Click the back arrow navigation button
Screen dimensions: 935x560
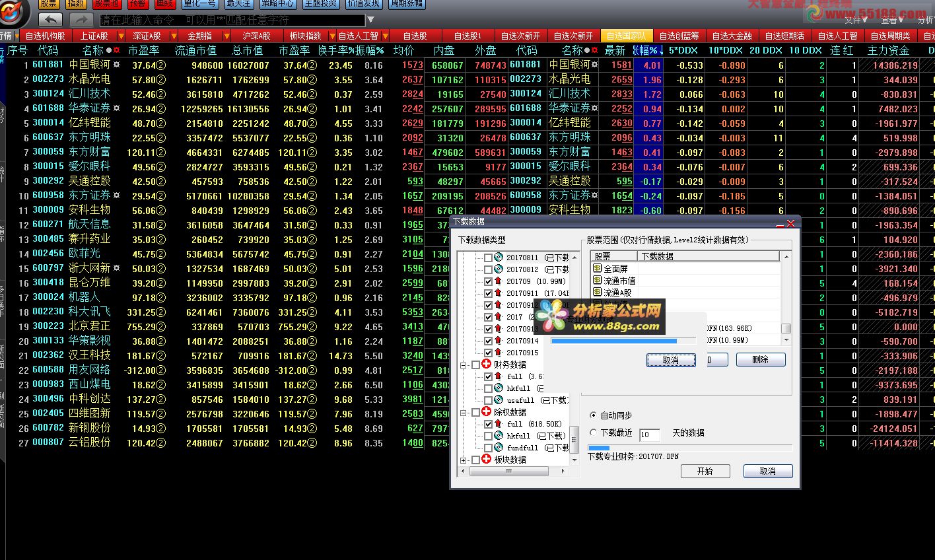tap(51, 20)
